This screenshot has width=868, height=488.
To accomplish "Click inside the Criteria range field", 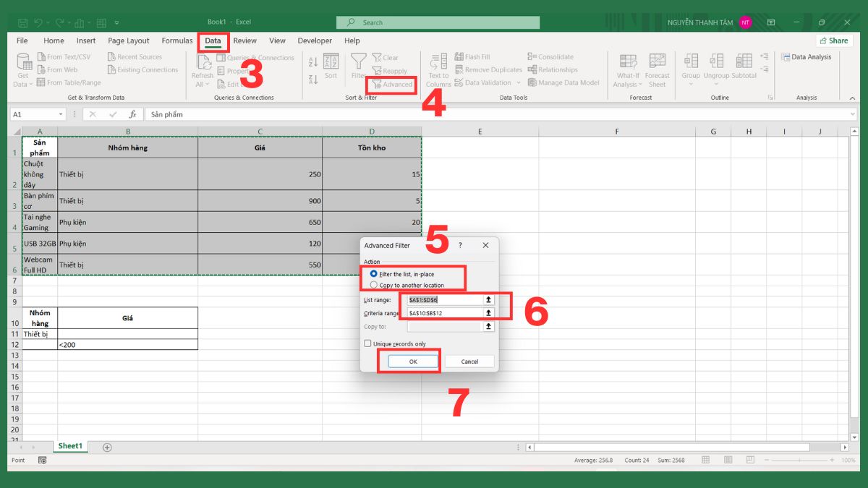I will (441, 313).
